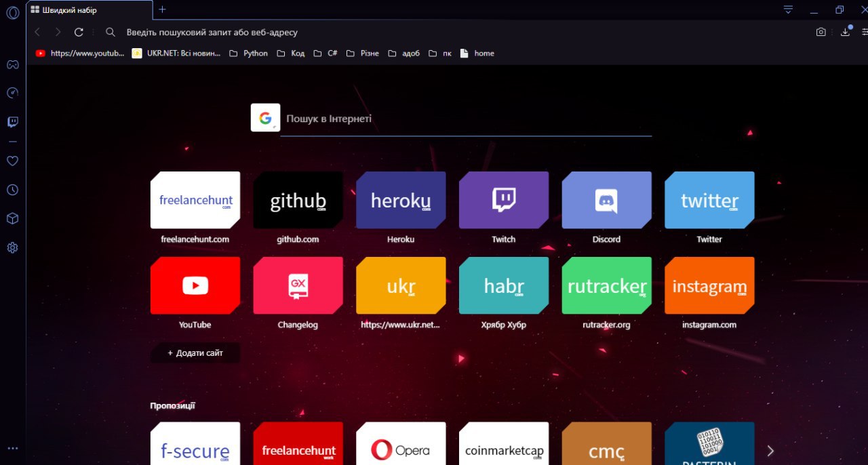Viewport: 868px width, 465px height.
Task: Open the Twitch speed dial tile
Action: [x=504, y=200]
